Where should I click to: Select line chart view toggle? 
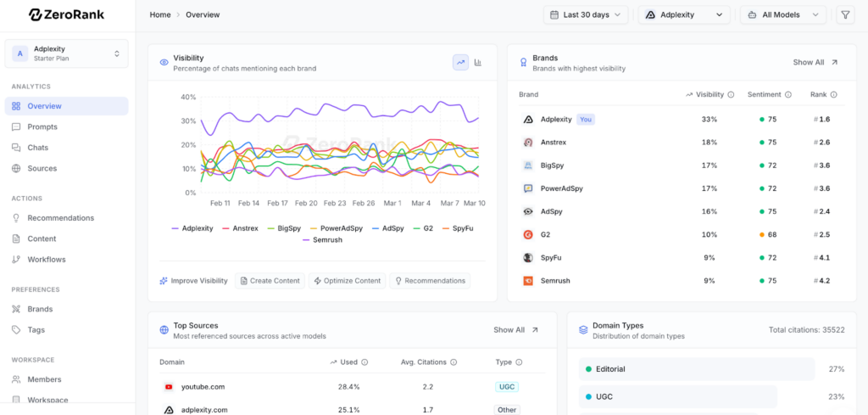coord(461,62)
